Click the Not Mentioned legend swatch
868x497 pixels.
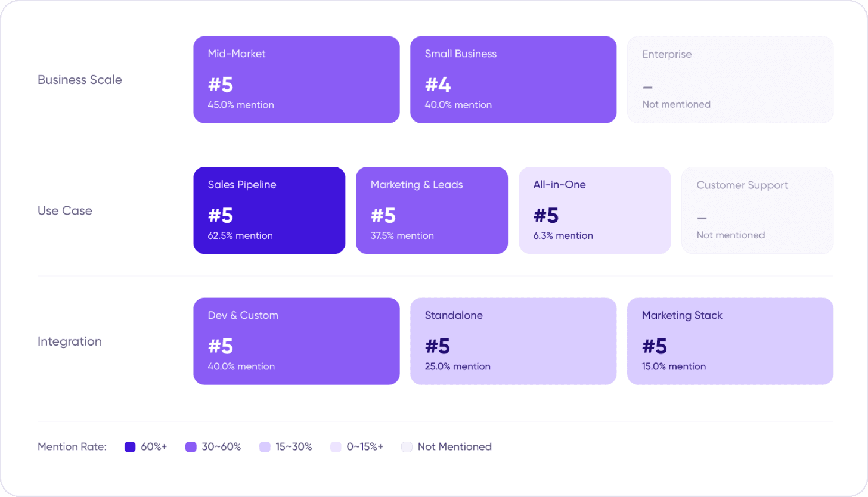click(407, 447)
